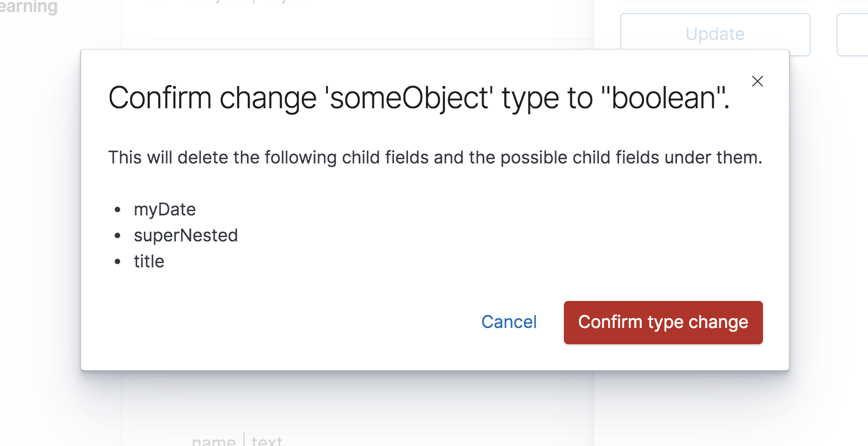Click the cut-off button right of Update
The height and width of the screenshot is (446, 868).
[x=853, y=35]
